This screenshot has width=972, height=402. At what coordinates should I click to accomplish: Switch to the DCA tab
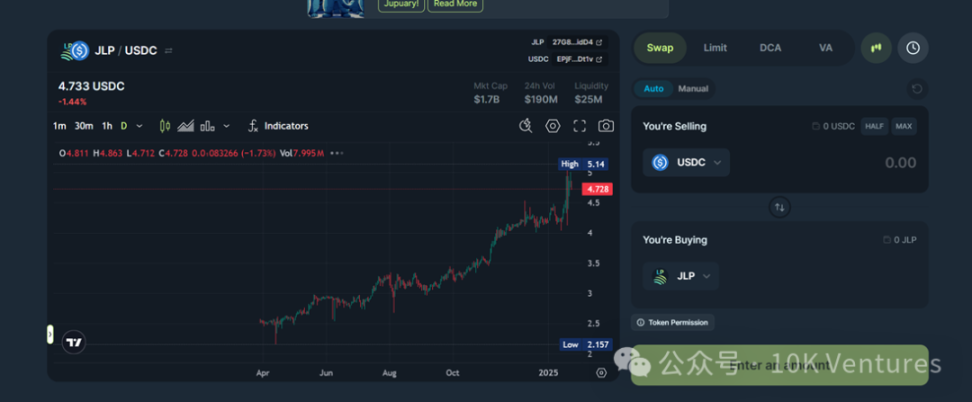(771, 48)
